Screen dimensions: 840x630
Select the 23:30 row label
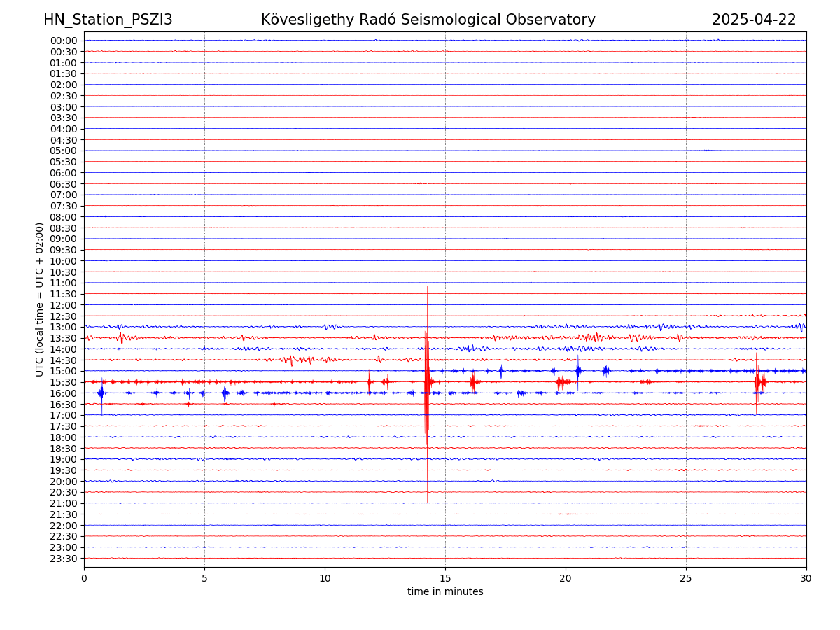click(x=63, y=559)
